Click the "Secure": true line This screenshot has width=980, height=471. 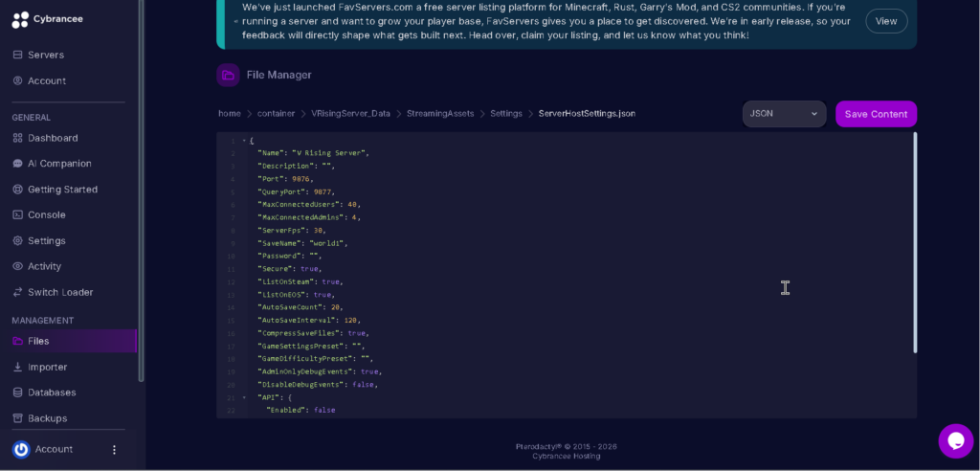289,269
